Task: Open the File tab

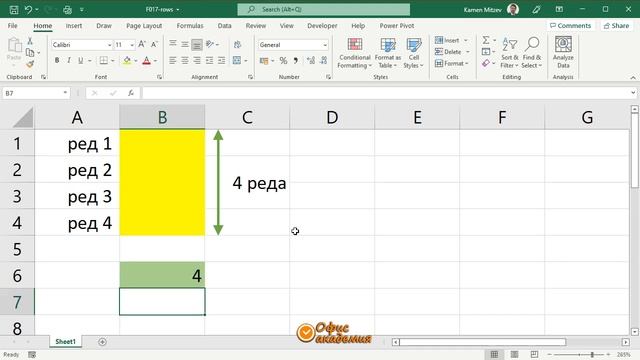Action: [x=13, y=26]
